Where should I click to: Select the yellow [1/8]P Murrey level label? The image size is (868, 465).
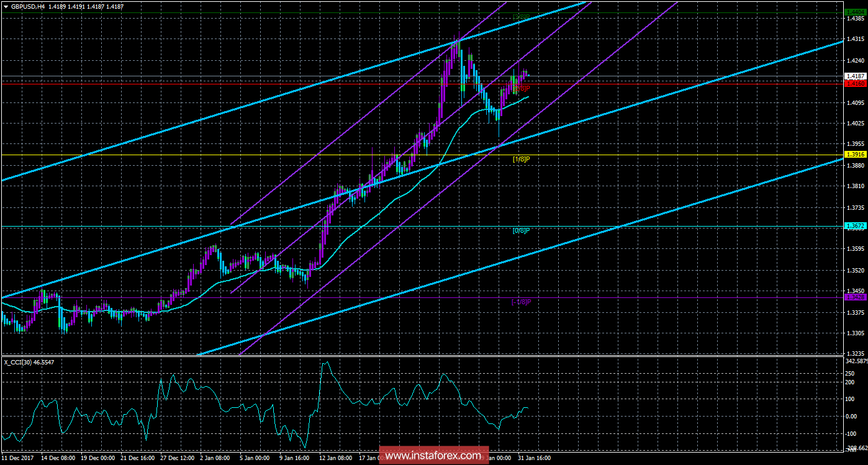[x=520, y=160]
